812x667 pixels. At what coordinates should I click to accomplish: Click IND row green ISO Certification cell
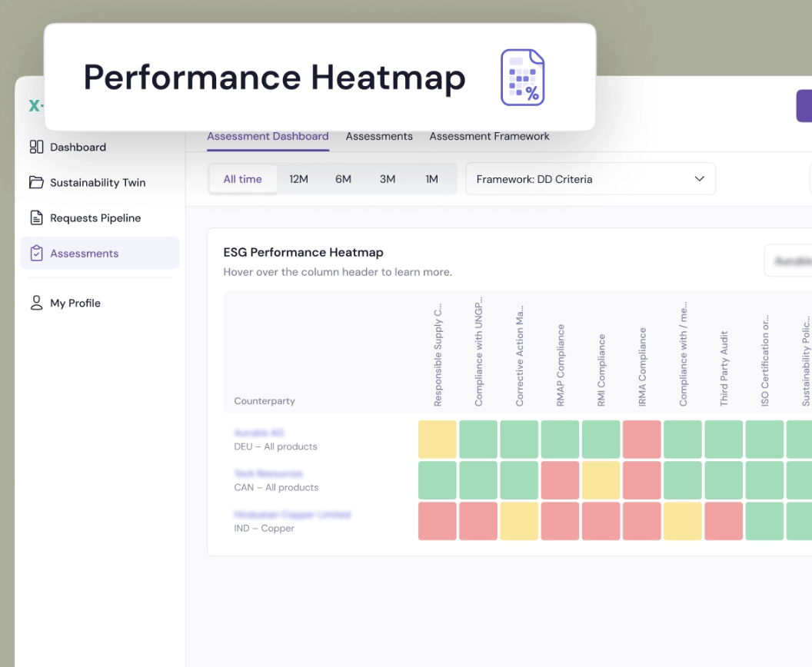pos(765,521)
